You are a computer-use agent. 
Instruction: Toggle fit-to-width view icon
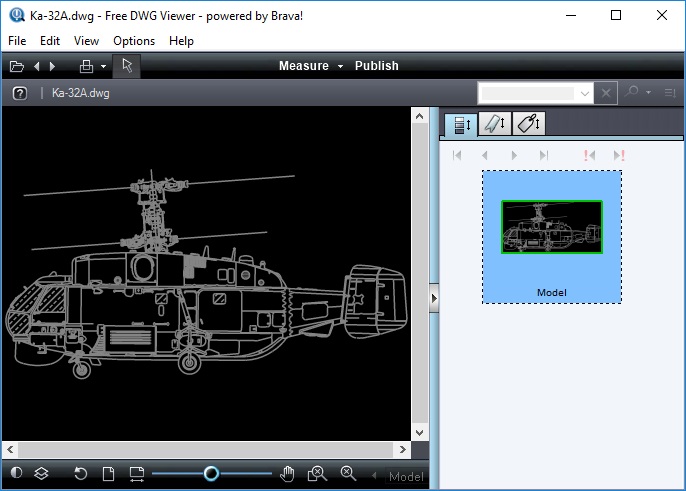click(136, 474)
